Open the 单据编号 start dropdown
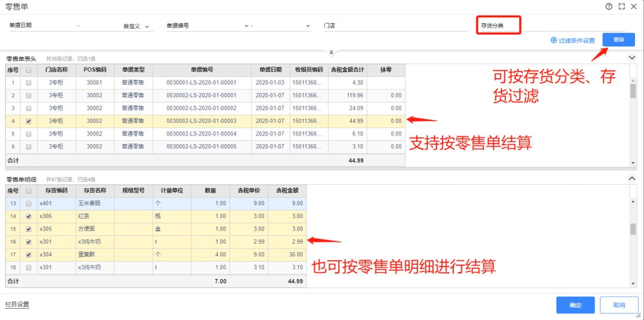This screenshot has width=644, height=320. point(246,26)
